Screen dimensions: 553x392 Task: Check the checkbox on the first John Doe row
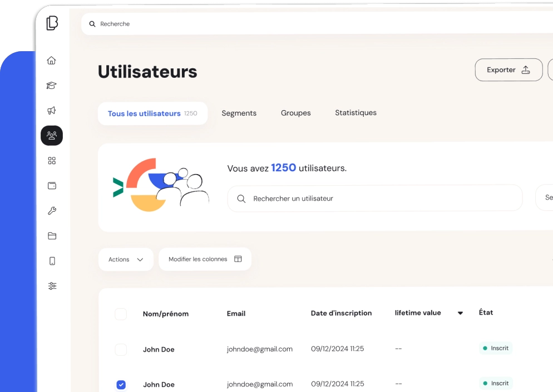(121, 349)
